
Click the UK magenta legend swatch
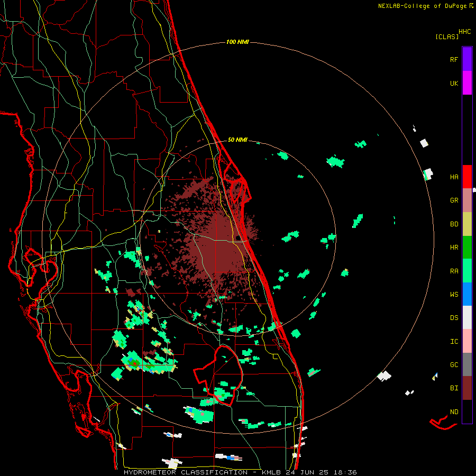467,83
